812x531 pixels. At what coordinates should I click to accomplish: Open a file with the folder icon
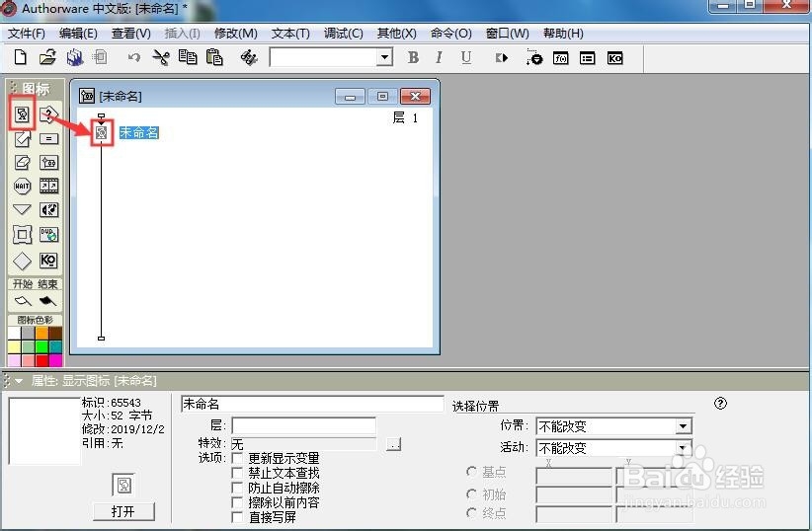point(47,57)
